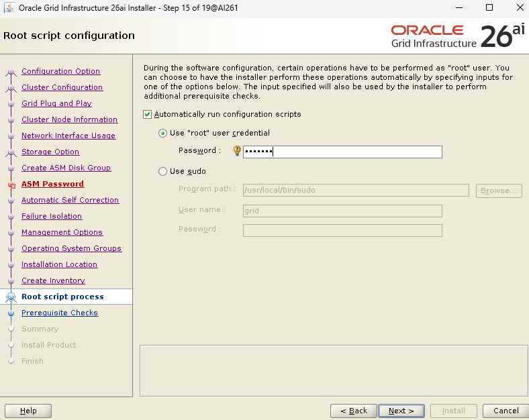Click the Help button
Image resolution: width=529 pixels, height=420 pixels.
[x=28, y=411]
